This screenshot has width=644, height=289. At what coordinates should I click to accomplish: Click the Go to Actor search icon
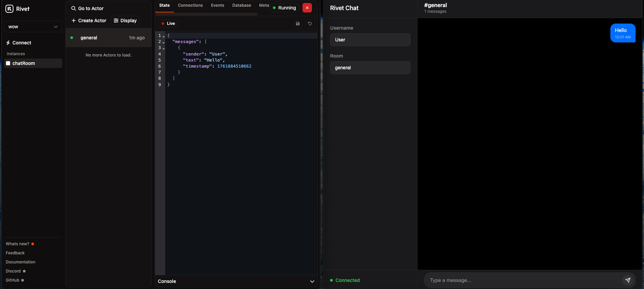73,8
